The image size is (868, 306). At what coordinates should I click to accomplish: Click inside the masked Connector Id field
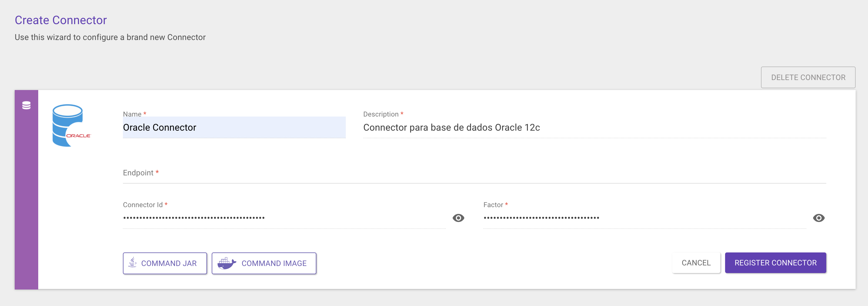284,218
